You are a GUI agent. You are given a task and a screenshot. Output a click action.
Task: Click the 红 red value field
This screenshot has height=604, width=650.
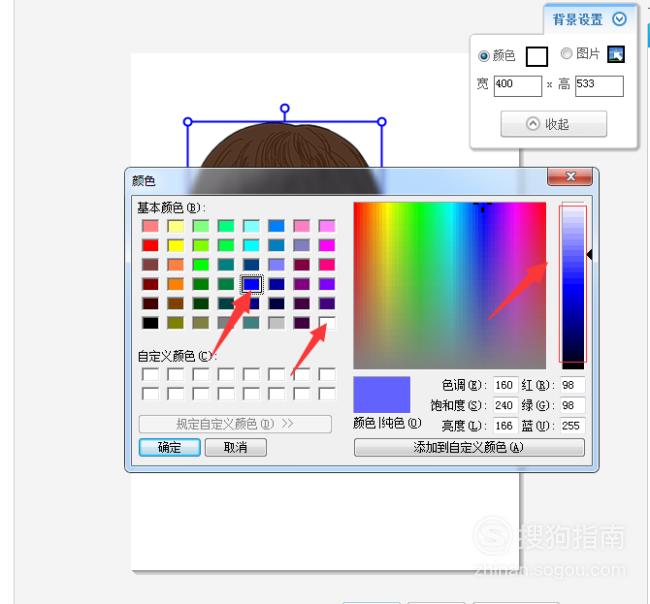(572, 385)
